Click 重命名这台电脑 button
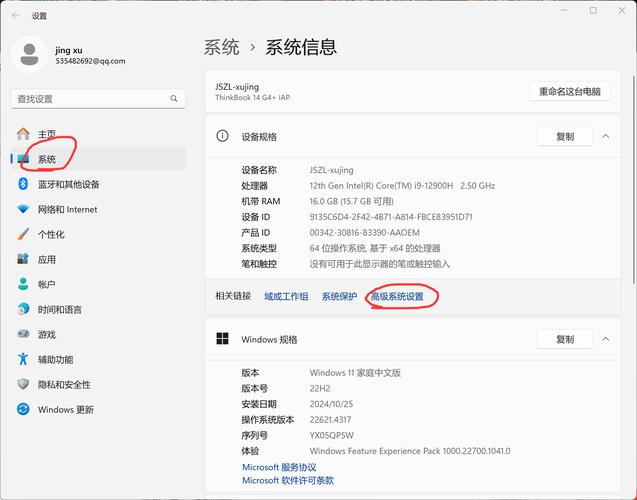The image size is (637, 500). click(570, 91)
